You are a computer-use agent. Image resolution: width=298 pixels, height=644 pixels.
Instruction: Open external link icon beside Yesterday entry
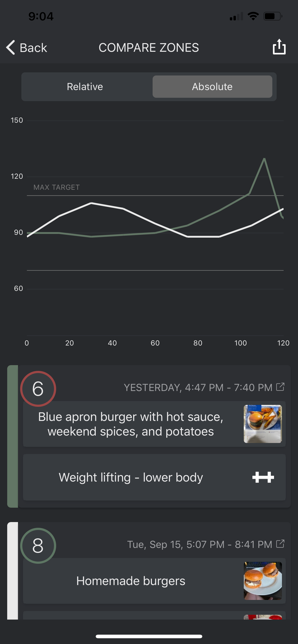tap(280, 387)
